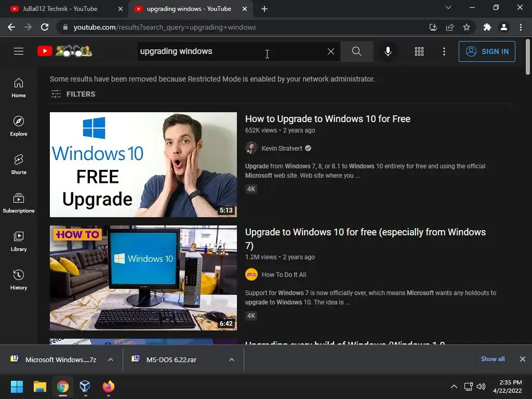532x399 pixels.
Task: Click the page vertical scrollbar
Action: point(528,56)
